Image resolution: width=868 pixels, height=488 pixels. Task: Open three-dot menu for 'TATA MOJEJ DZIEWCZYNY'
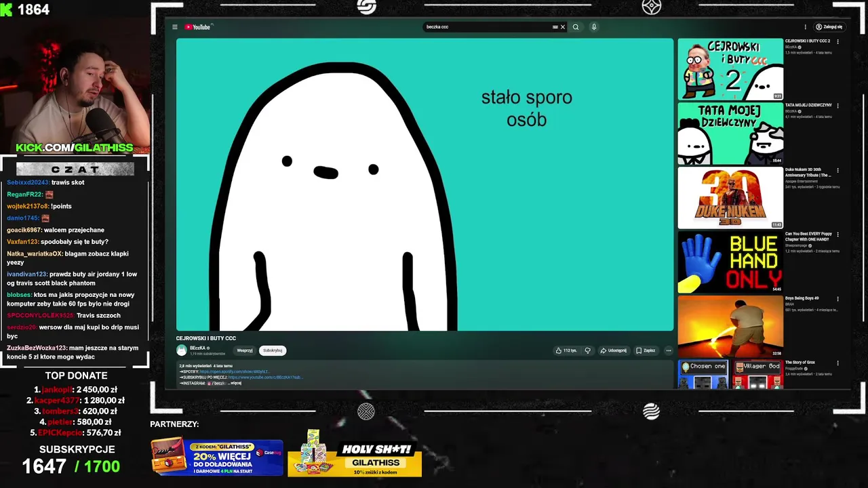837,106
